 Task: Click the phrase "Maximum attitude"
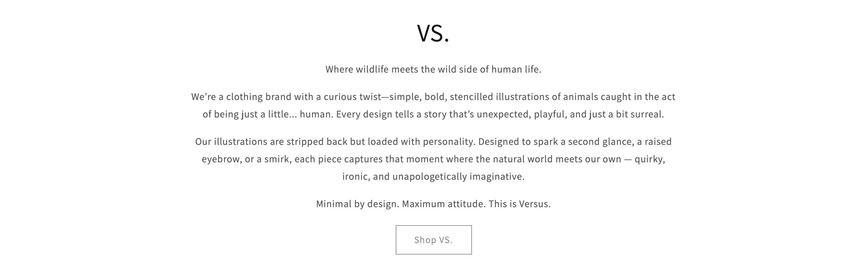click(443, 204)
